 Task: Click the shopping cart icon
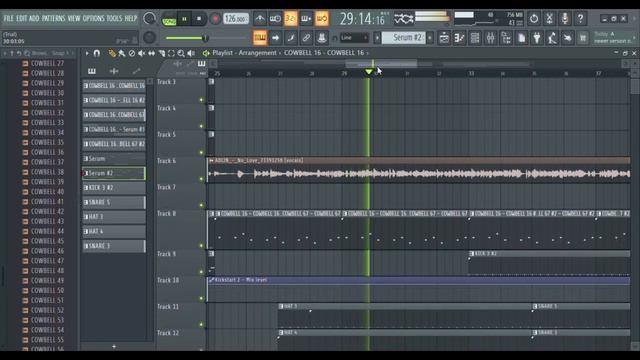click(583, 38)
